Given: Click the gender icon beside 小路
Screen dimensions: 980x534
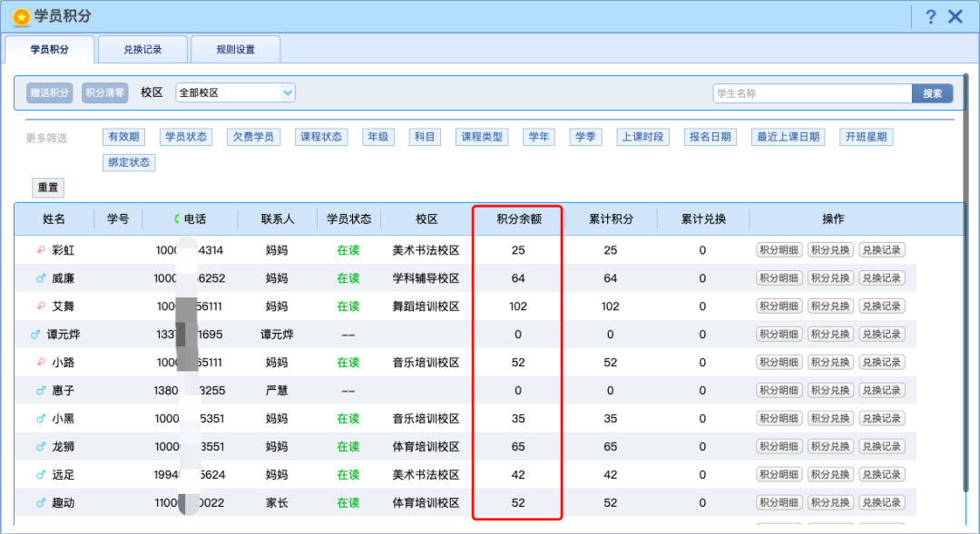Looking at the screenshot, I should (x=41, y=363).
